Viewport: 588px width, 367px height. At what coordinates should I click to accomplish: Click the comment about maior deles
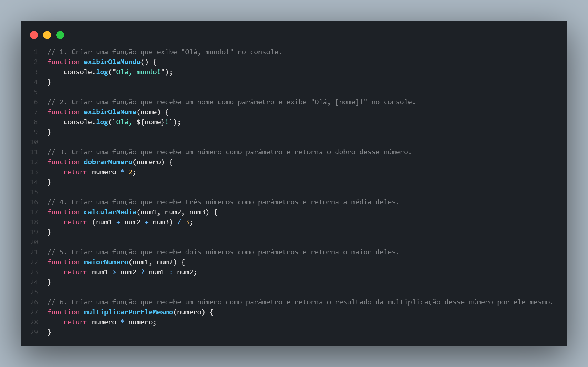pos(223,252)
